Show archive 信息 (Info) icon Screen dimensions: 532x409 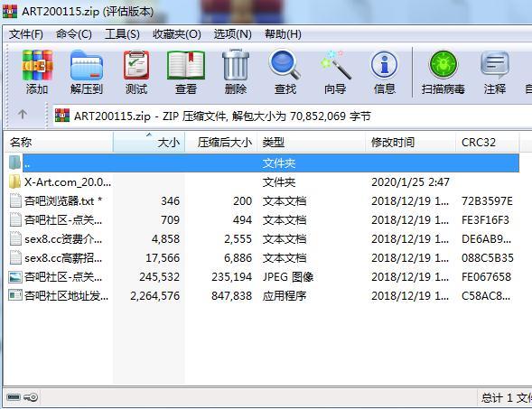[x=384, y=72]
